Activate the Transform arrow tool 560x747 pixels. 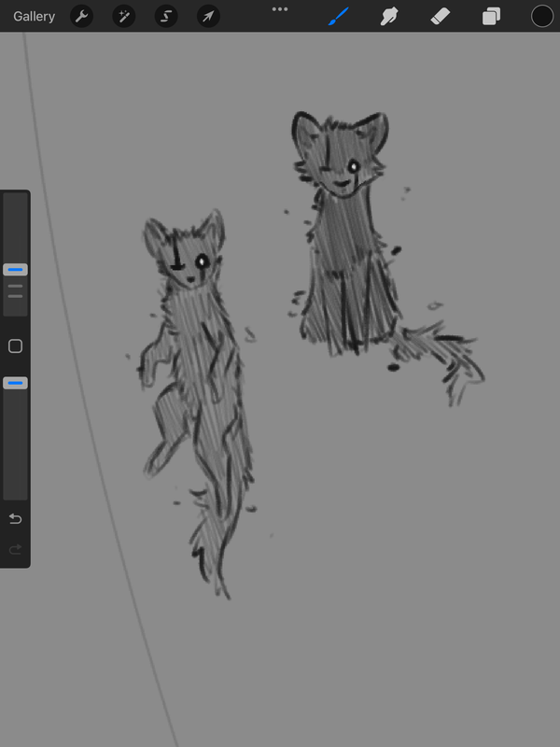(208, 17)
